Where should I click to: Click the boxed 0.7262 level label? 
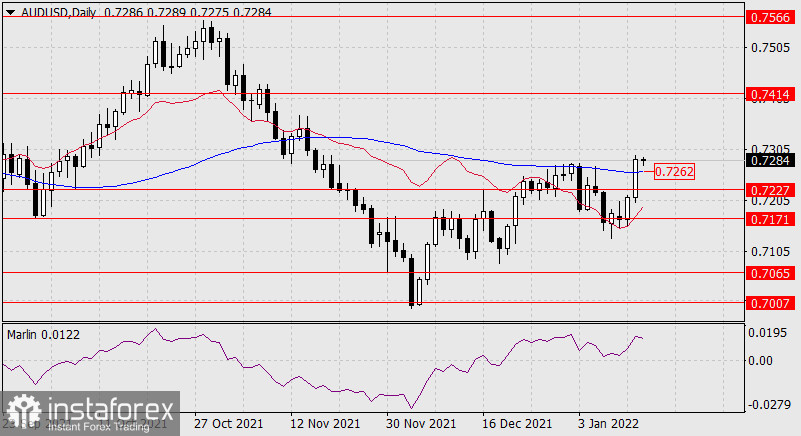[673, 172]
